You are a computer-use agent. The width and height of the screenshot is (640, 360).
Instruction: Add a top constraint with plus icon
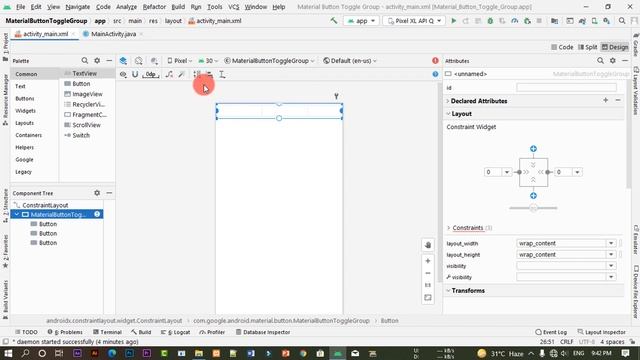tap(533, 149)
